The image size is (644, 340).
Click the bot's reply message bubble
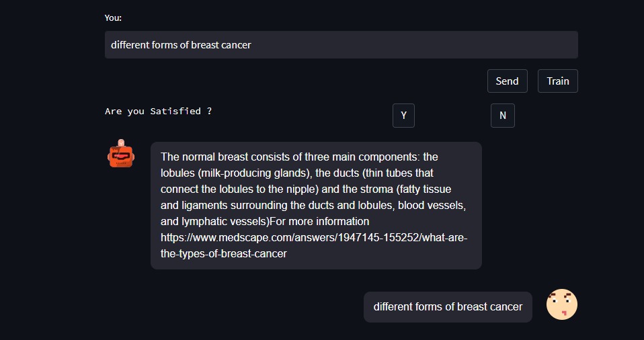tap(316, 206)
